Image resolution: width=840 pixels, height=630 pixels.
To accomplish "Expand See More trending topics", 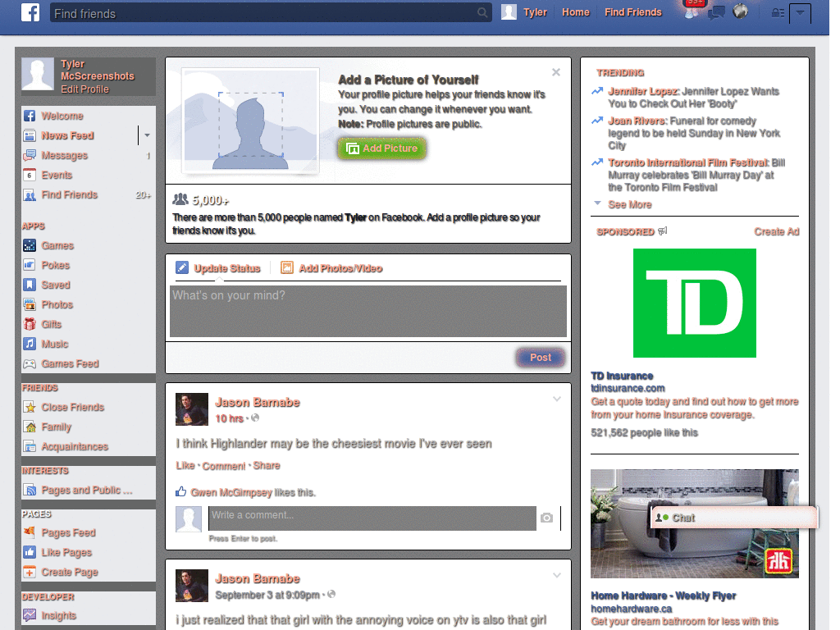I will point(629,204).
